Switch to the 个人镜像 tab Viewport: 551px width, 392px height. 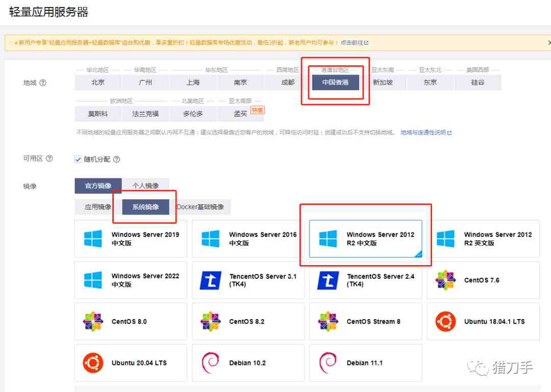pyautogui.click(x=145, y=186)
